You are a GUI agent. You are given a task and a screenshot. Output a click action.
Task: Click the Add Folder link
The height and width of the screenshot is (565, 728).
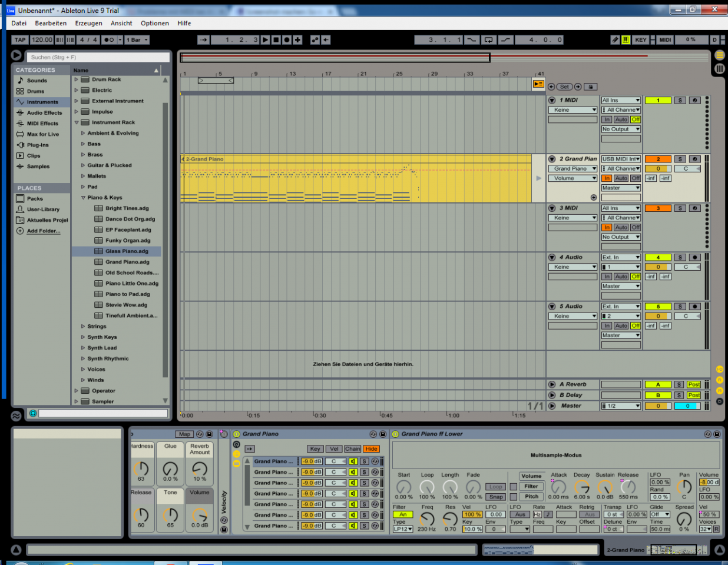click(44, 231)
